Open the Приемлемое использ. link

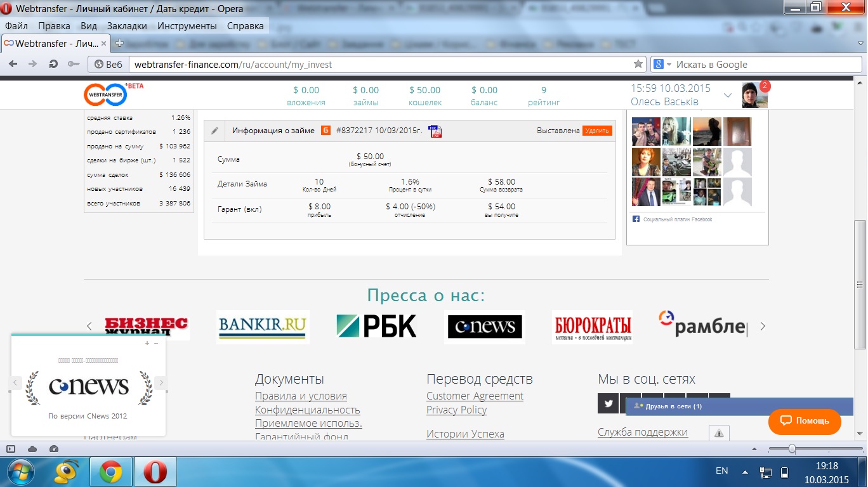coord(308,424)
